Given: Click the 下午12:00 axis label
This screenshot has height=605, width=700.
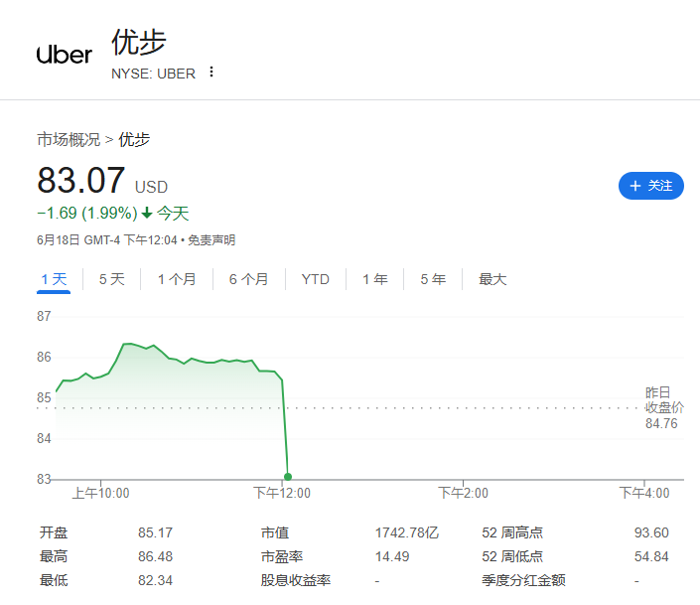Looking at the screenshot, I should 282,493.
